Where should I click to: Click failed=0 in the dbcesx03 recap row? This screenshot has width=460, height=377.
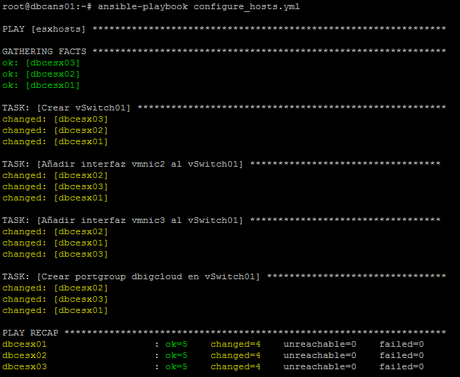tap(402, 367)
